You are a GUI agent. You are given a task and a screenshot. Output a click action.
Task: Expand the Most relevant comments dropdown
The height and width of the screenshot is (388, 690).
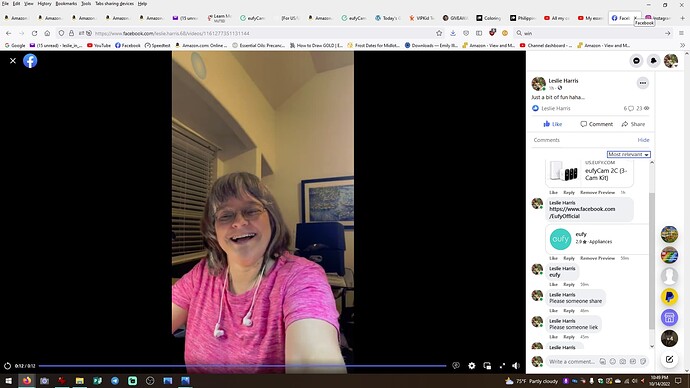tap(628, 154)
